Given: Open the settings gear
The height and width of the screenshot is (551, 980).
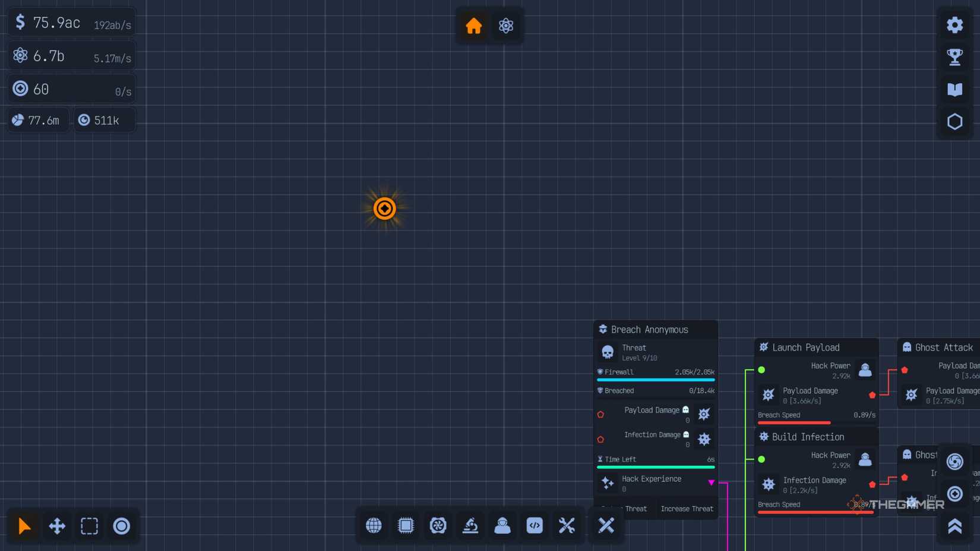Looking at the screenshot, I should [x=954, y=25].
